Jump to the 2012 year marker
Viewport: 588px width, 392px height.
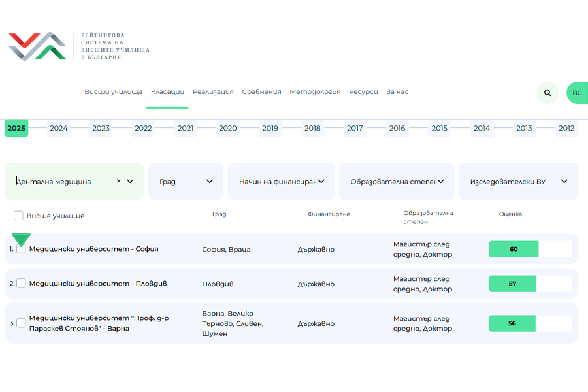[x=566, y=128]
